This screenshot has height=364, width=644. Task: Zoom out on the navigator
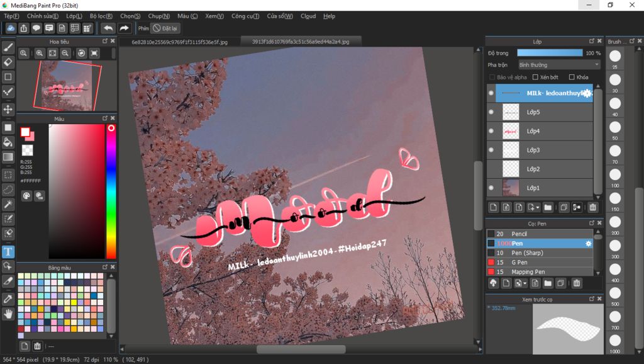[65, 53]
